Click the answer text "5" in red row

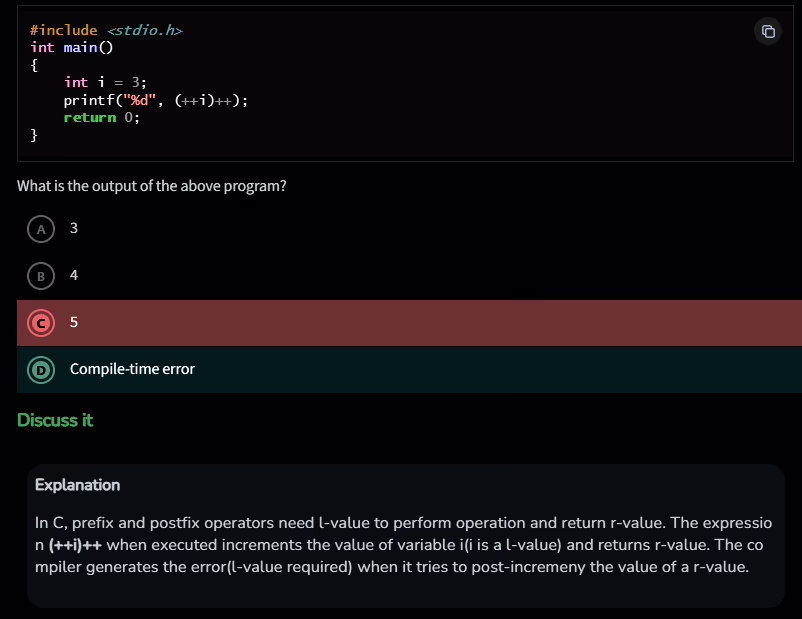tap(74, 322)
